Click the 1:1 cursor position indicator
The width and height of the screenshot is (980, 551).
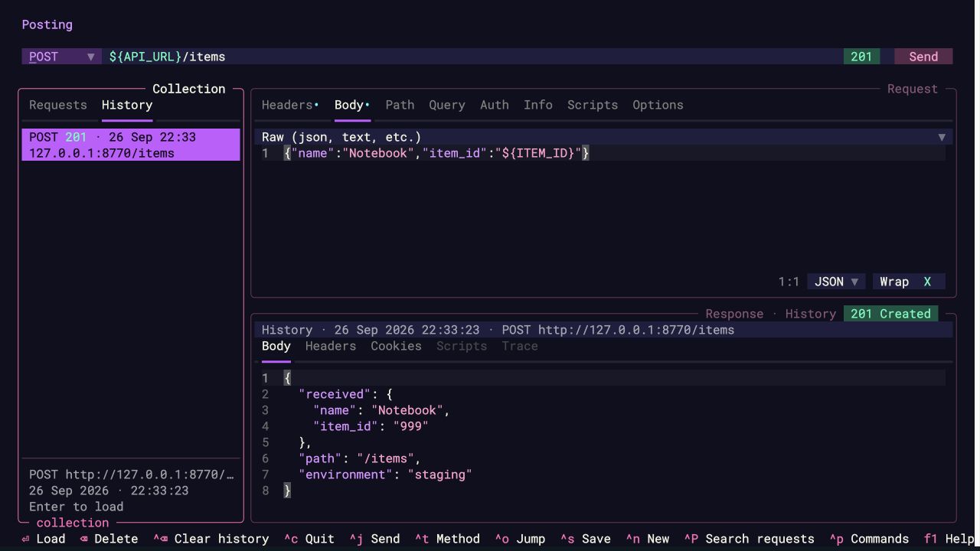[789, 282]
